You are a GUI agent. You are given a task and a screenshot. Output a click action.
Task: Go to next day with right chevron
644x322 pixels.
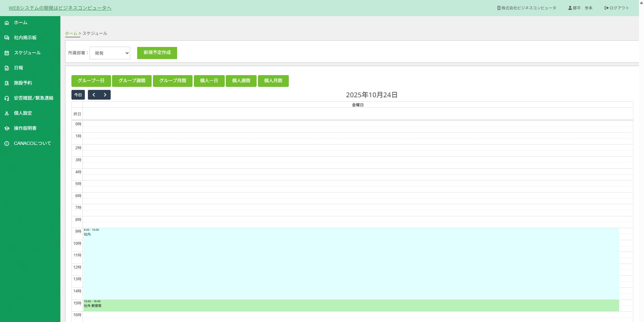pos(105,95)
